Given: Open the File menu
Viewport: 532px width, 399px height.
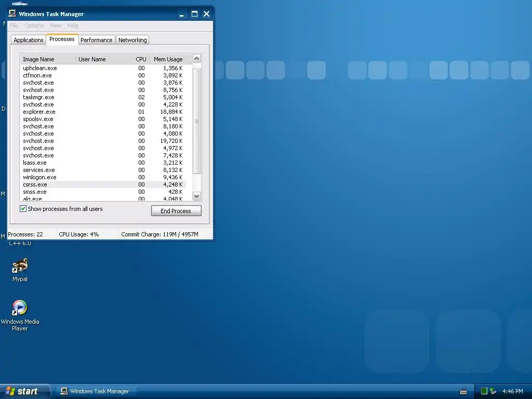Looking at the screenshot, I should 14,25.
